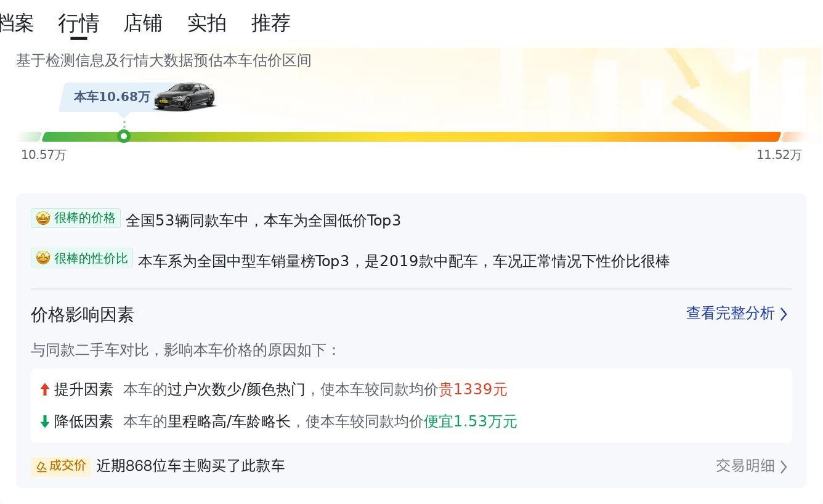Click the car thumbnail image
The width and height of the screenshot is (823, 504).
pos(185,96)
